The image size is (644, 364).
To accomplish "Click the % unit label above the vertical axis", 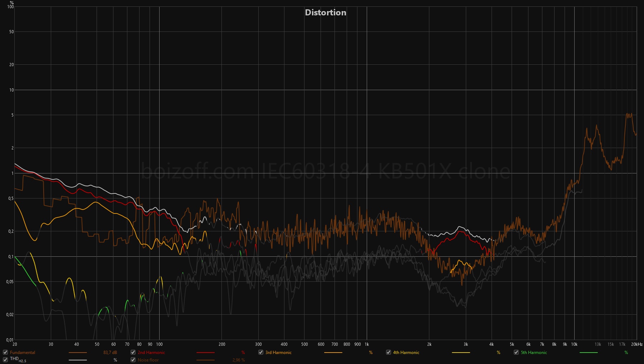I will (12, 3).
